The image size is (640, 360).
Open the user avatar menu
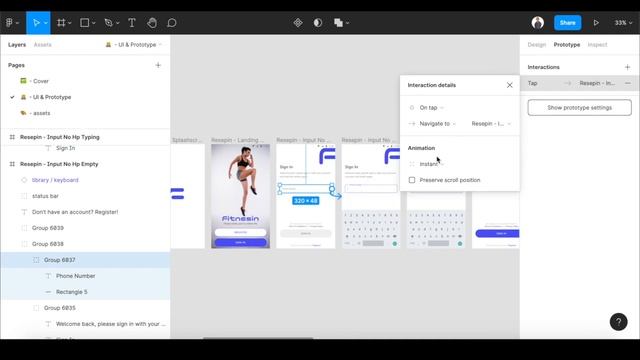538,22
